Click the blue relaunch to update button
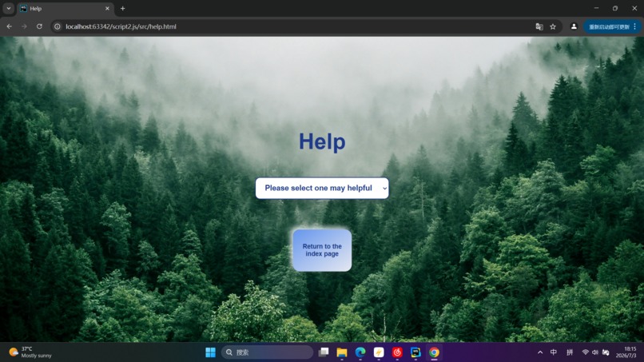644x362 pixels. [609, 26]
